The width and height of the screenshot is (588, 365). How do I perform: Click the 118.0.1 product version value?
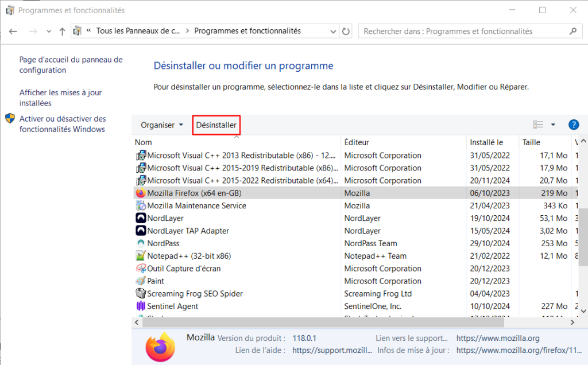point(304,338)
